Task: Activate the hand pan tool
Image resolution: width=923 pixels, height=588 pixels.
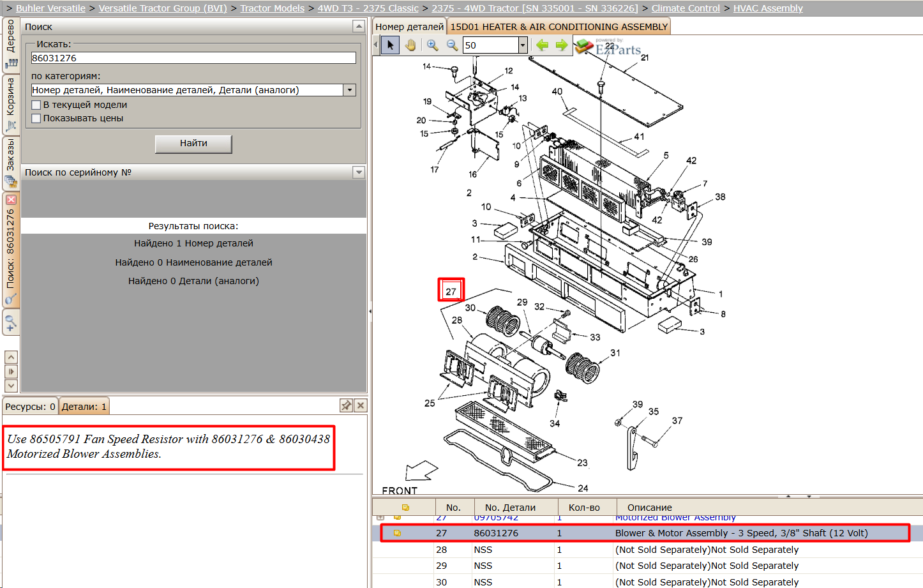Action: tap(410, 45)
